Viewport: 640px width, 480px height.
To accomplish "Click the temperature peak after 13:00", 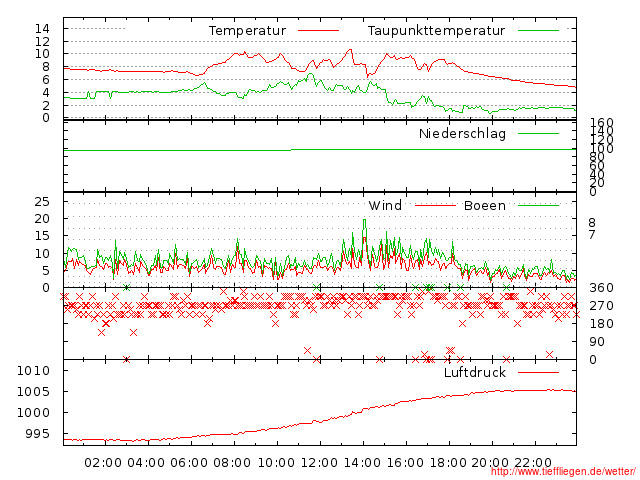I will (x=350, y=50).
